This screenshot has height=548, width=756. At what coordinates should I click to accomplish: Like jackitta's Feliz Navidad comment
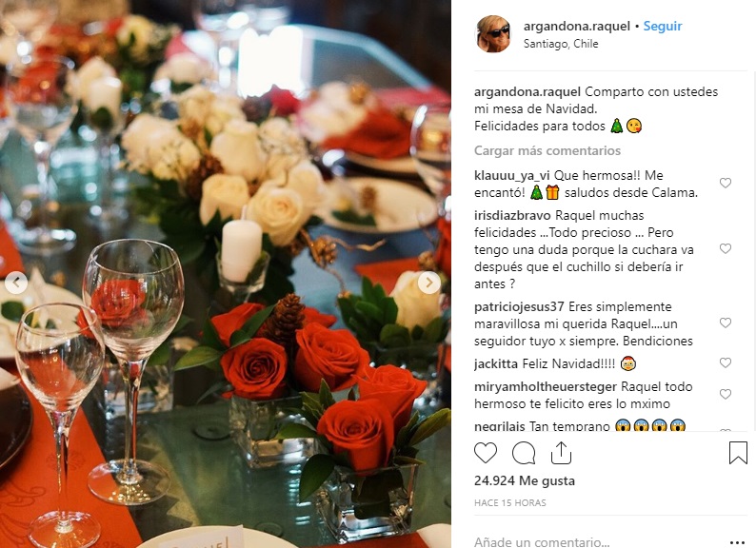click(726, 362)
